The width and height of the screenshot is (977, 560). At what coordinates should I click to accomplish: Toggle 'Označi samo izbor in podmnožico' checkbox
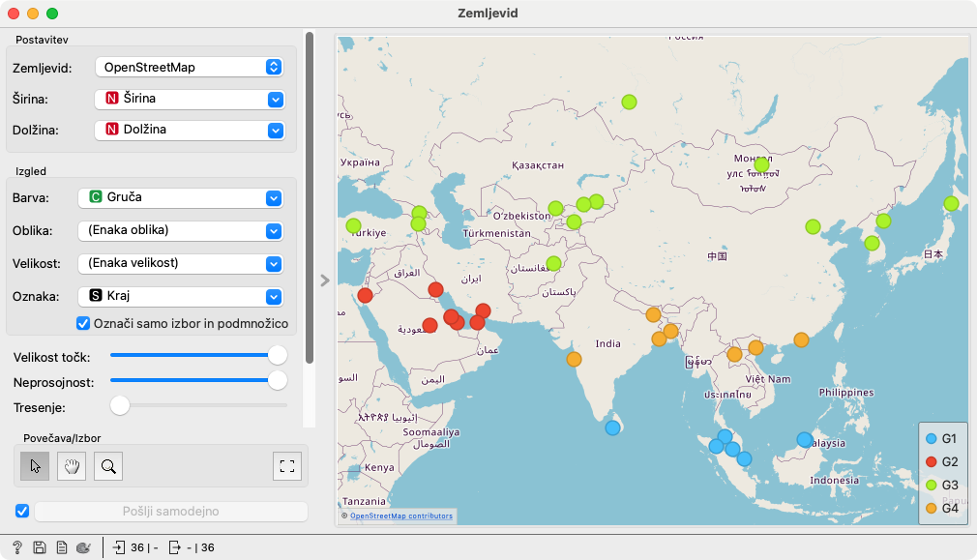click(x=83, y=323)
